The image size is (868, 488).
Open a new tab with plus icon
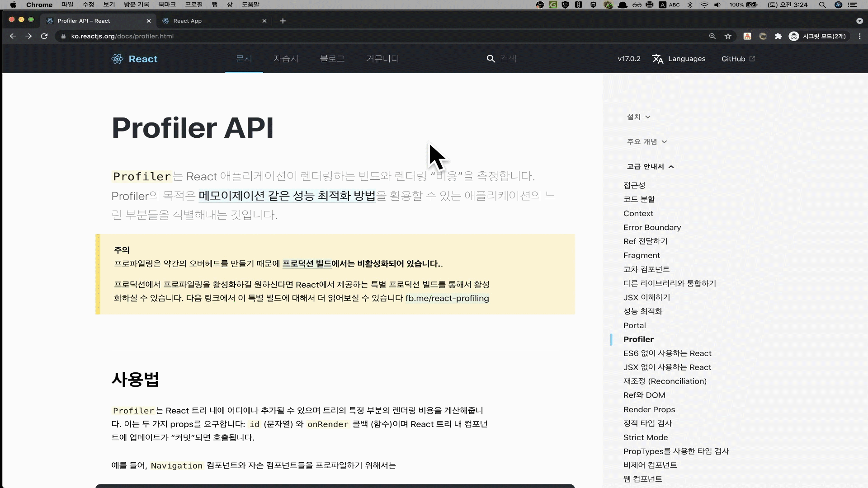(x=283, y=21)
